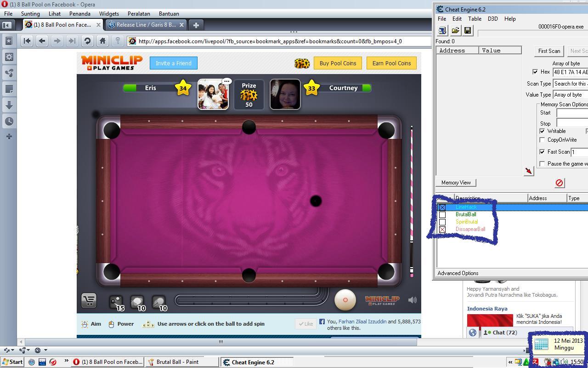588x368 pixels.
Task: Click Earn Pool Coins button
Action: (391, 63)
